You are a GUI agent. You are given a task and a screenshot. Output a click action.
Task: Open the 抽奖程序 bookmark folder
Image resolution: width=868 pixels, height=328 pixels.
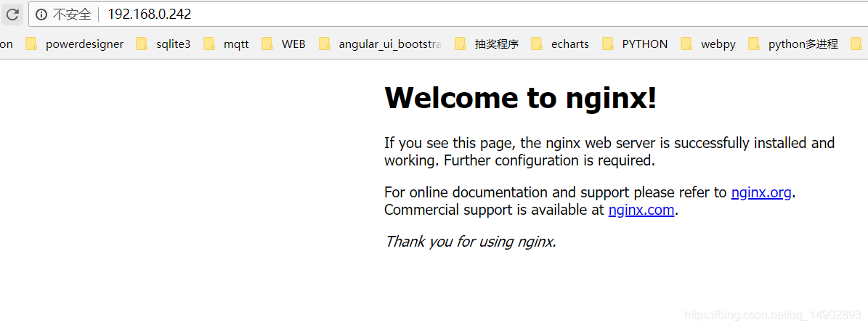[487, 44]
